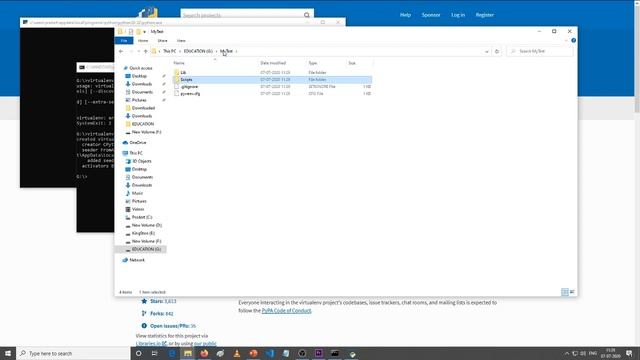Open Task View on taskbar

(x=155, y=353)
